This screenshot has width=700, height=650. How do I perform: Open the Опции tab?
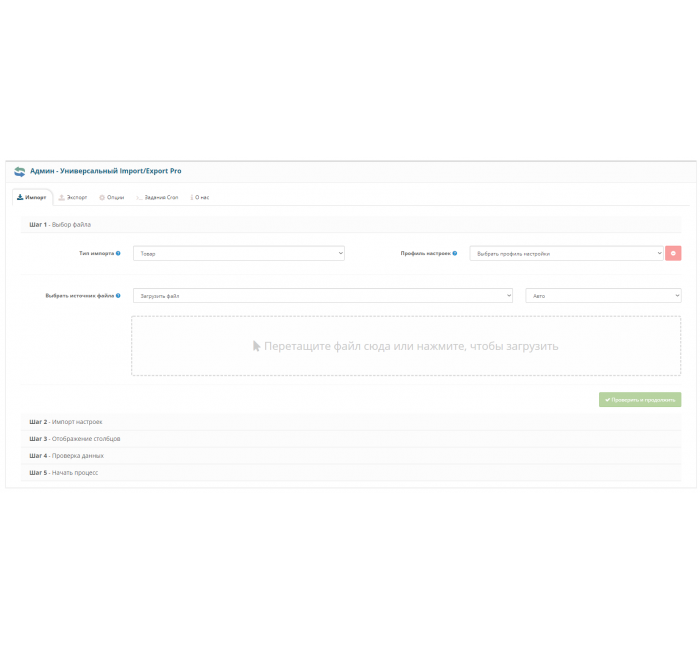112,197
